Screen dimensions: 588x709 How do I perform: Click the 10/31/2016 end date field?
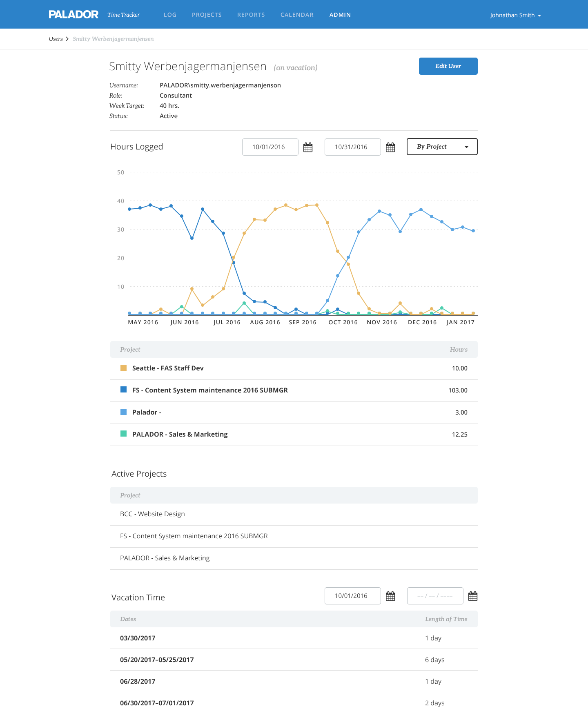[x=353, y=147]
